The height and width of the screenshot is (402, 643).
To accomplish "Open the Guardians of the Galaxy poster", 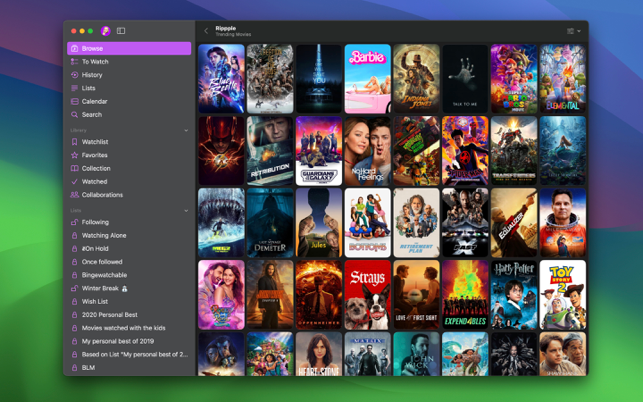I will point(319,151).
